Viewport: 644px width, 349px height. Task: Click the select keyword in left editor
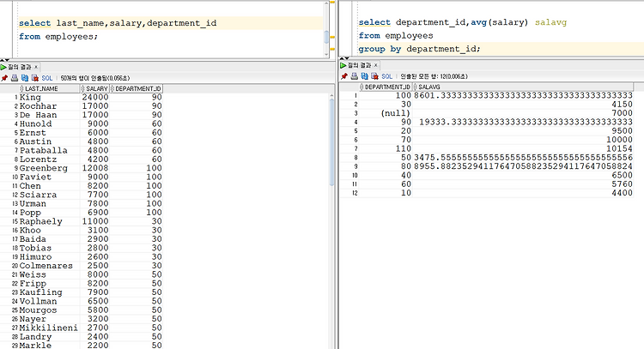point(35,23)
